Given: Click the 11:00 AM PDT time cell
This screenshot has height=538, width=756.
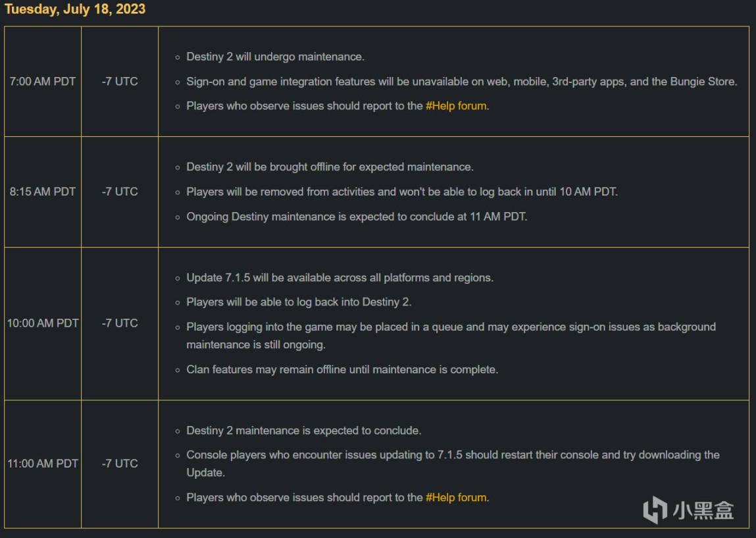Looking at the screenshot, I should click(42, 463).
